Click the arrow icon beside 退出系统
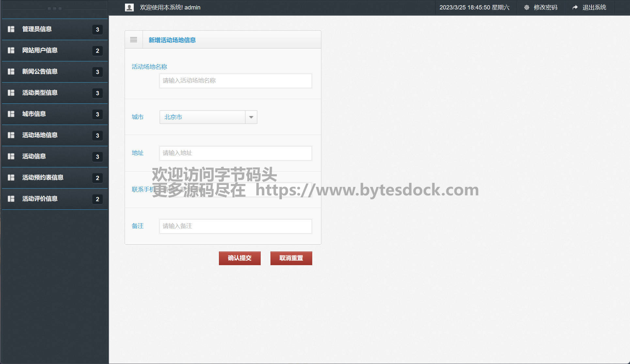The width and height of the screenshot is (630, 364). (575, 8)
